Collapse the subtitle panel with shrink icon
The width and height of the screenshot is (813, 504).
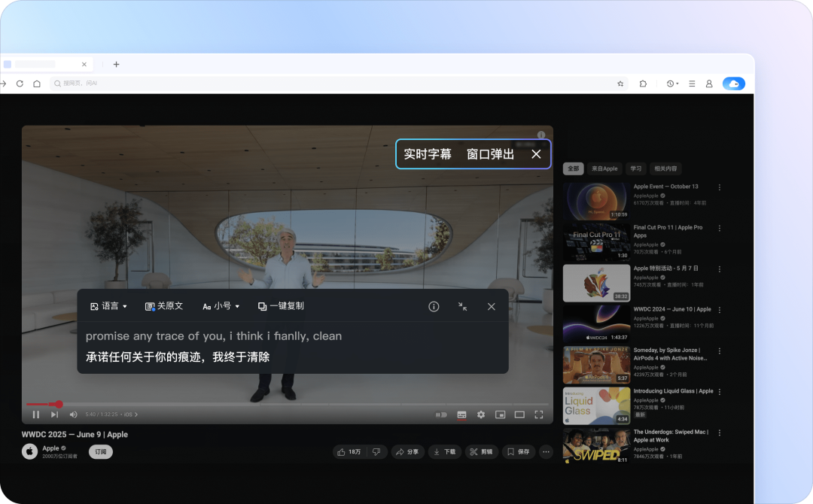point(462,307)
